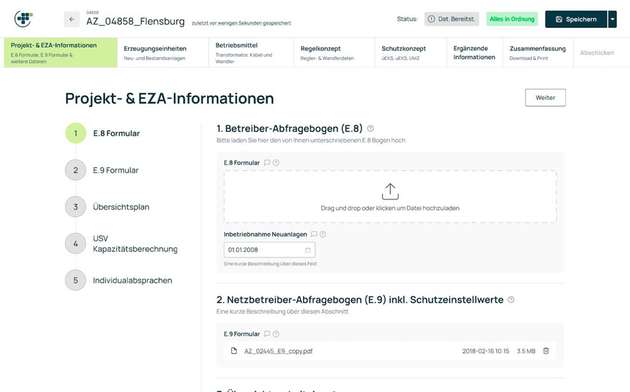Go to the Zusammenfassung tab
The image size is (630, 392).
point(538,53)
